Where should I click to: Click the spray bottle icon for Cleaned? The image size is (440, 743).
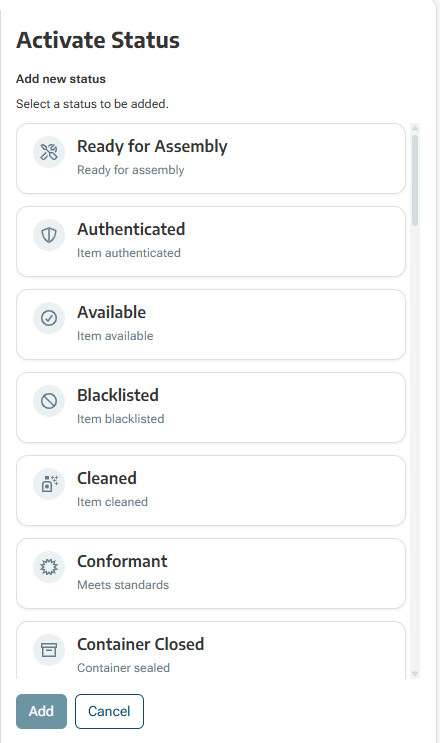[x=49, y=484]
